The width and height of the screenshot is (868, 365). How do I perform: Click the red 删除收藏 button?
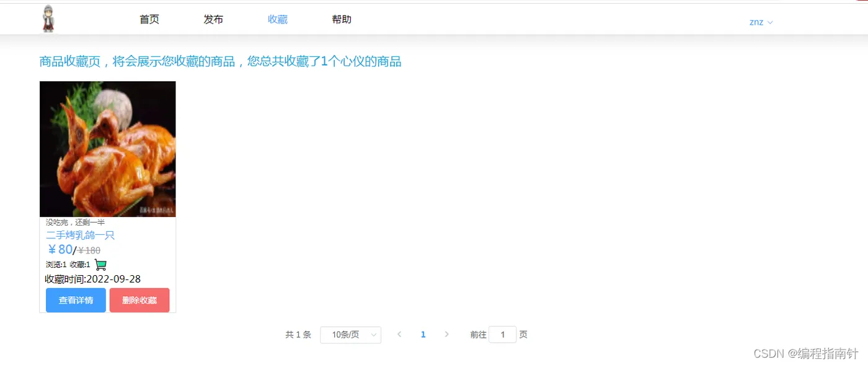139,300
